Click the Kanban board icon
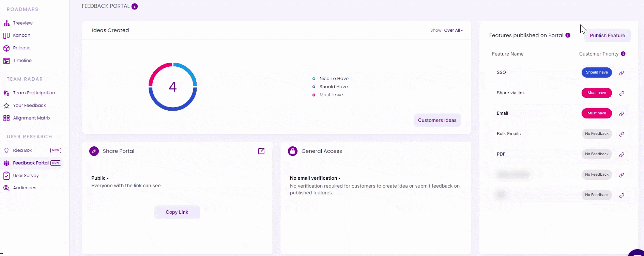Image resolution: width=644 pixels, height=256 pixels. point(6,35)
